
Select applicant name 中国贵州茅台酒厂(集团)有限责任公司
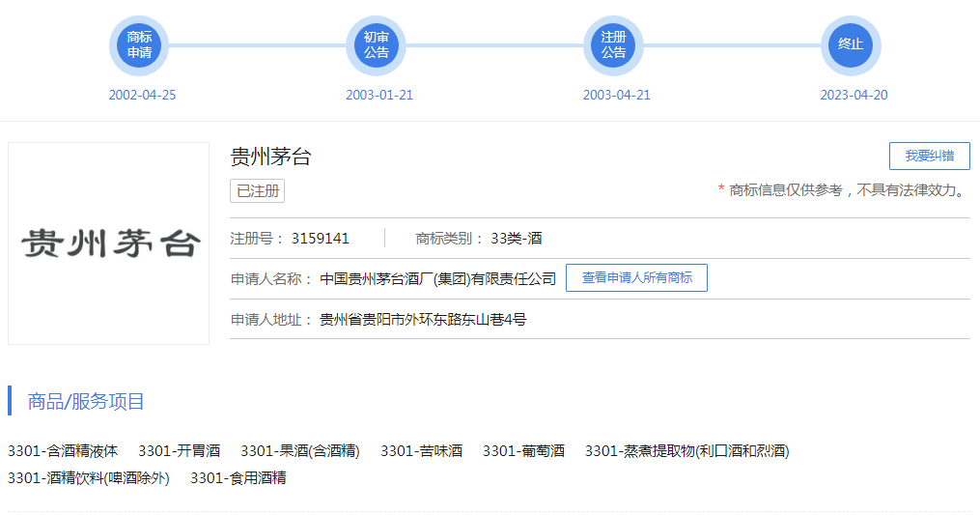(437, 279)
